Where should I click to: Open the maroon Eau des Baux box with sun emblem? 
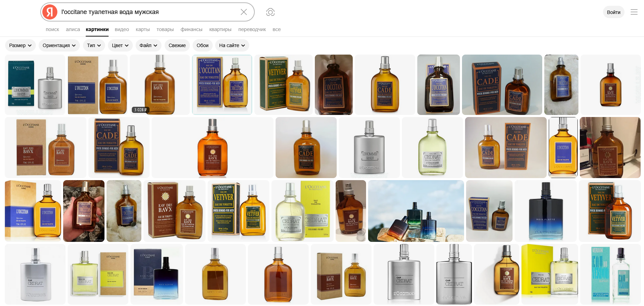[x=174, y=211]
